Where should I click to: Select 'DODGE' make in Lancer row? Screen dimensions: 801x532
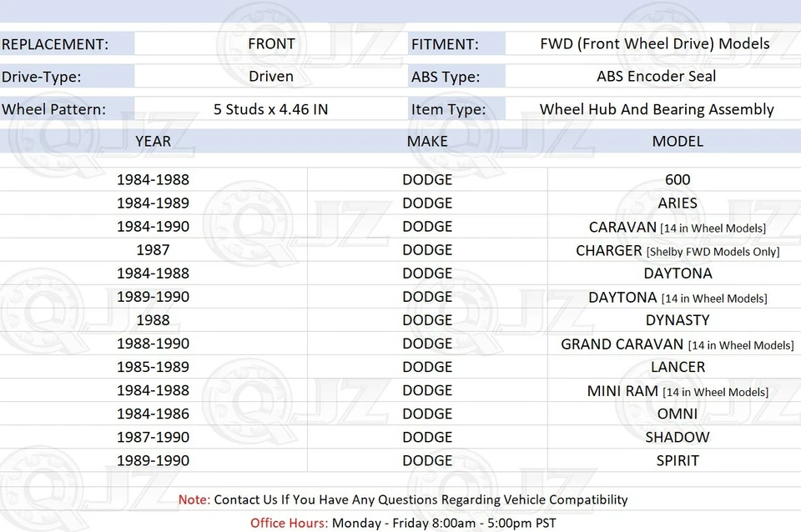click(x=427, y=368)
